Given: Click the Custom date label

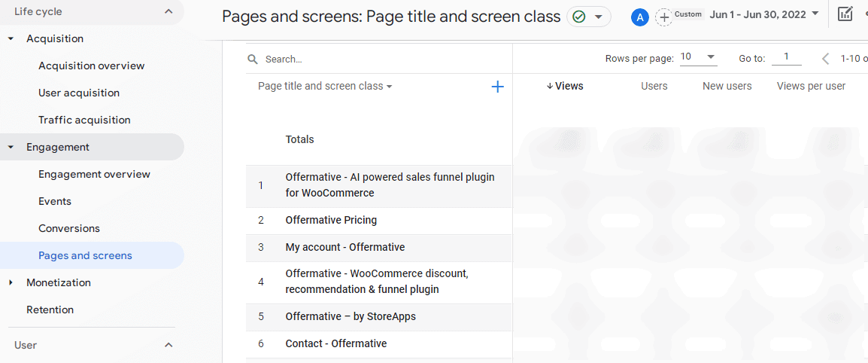Looking at the screenshot, I should click(x=688, y=14).
